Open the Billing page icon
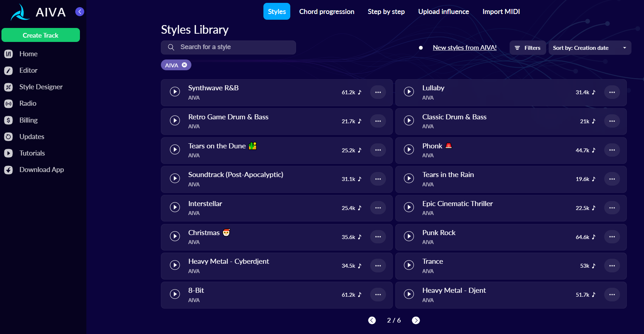The width and height of the screenshot is (644, 334). (9, 120)
